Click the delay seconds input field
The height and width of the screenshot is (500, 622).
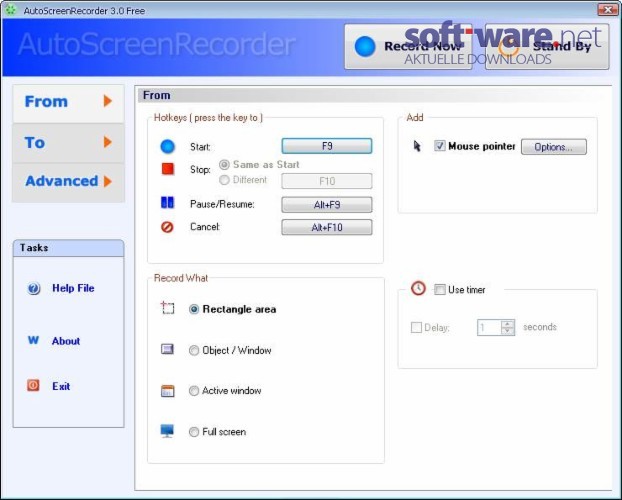pos(489,328)
